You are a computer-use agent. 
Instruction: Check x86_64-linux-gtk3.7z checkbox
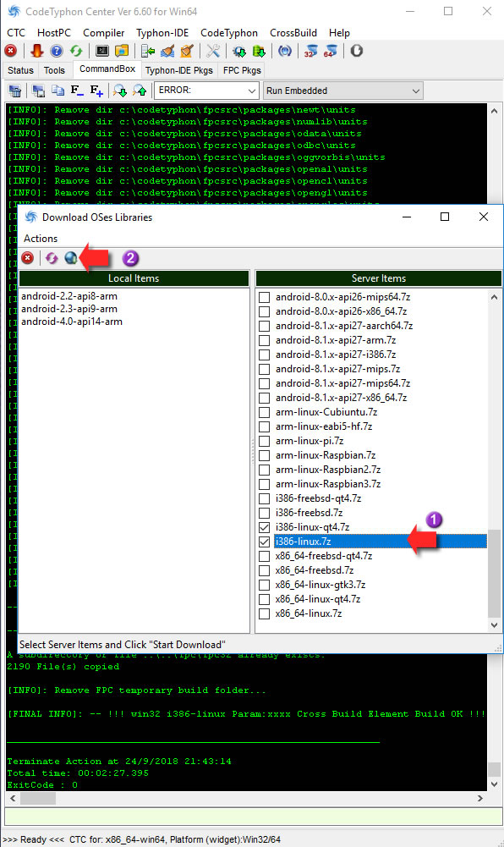click(x=265, y=585)
